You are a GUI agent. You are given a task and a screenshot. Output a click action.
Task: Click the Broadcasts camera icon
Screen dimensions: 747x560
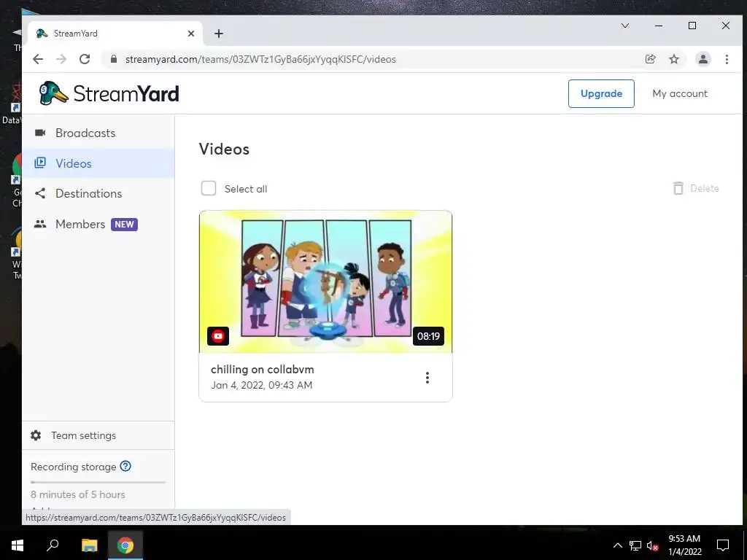click(x=41, y=133)
